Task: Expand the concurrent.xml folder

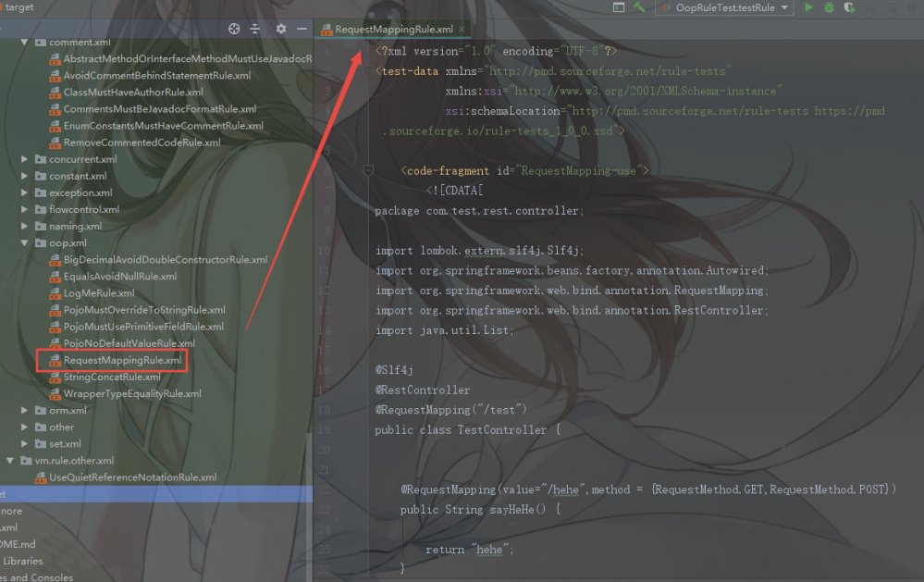Action: [24, 159]
